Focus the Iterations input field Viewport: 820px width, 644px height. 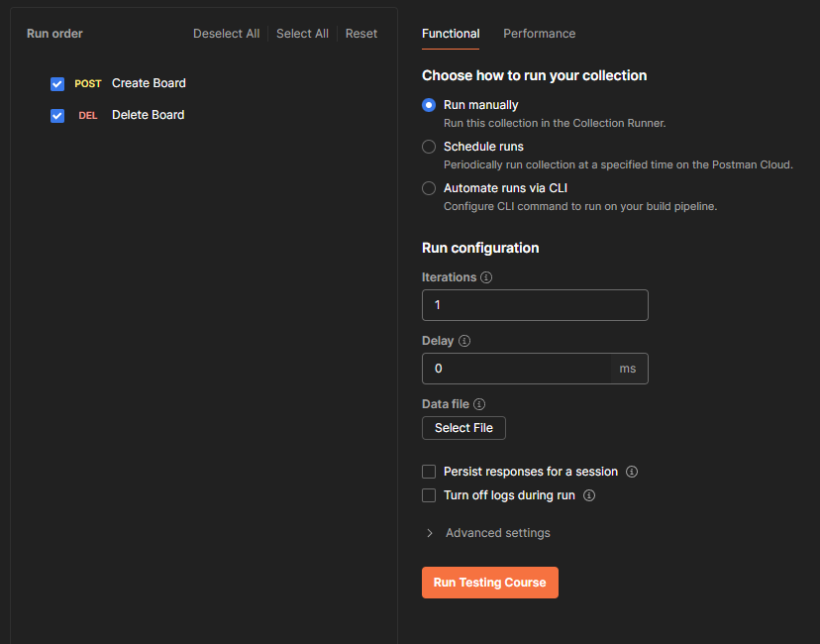(x=535, y=305)
